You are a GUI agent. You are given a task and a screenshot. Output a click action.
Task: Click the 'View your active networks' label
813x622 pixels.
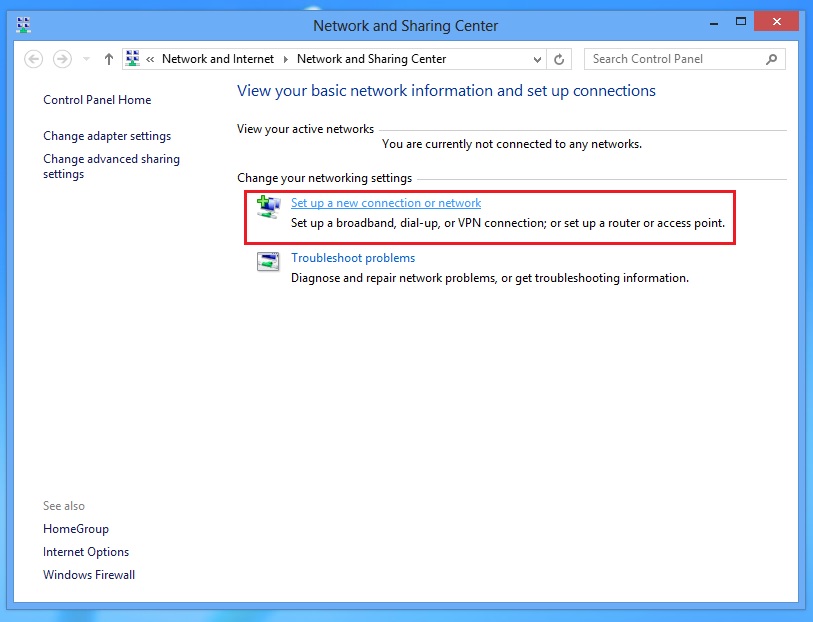(305, 129)
